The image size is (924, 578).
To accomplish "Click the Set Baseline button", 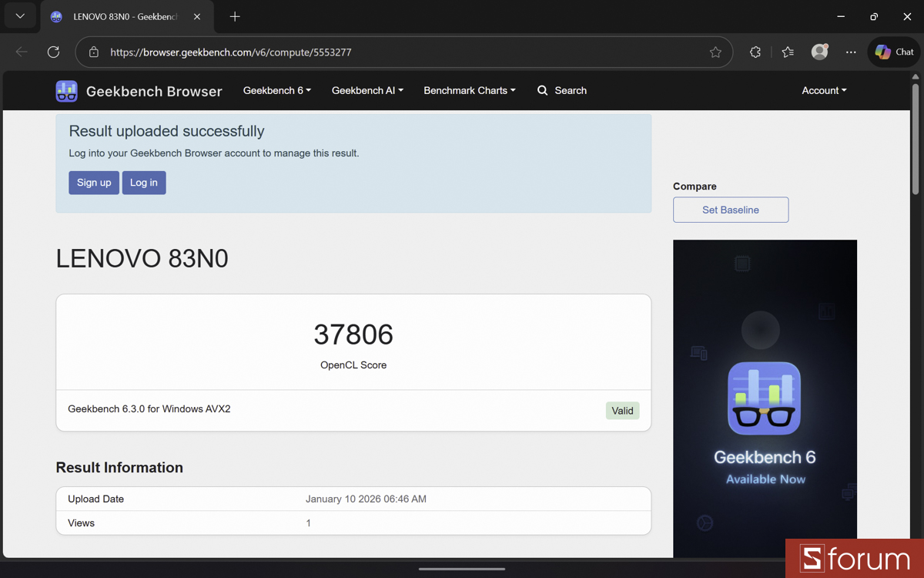I will [x=730, y=210].
